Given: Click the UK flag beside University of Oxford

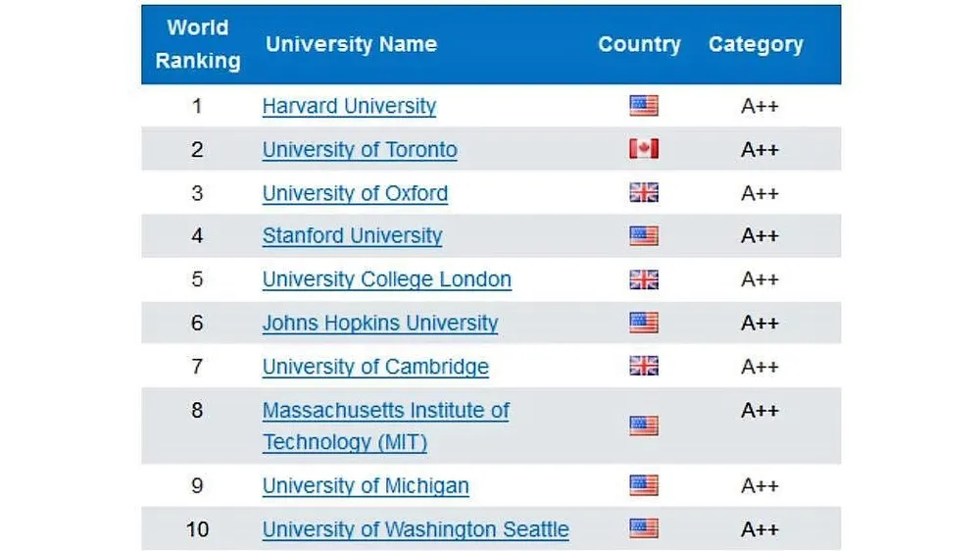Looking at the screenshot, I should pyautogui.click(x=644, y=193).
